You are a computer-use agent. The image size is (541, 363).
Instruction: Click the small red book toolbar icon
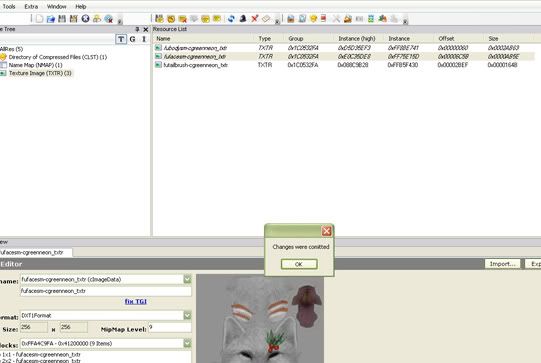(x=323, y=18)
